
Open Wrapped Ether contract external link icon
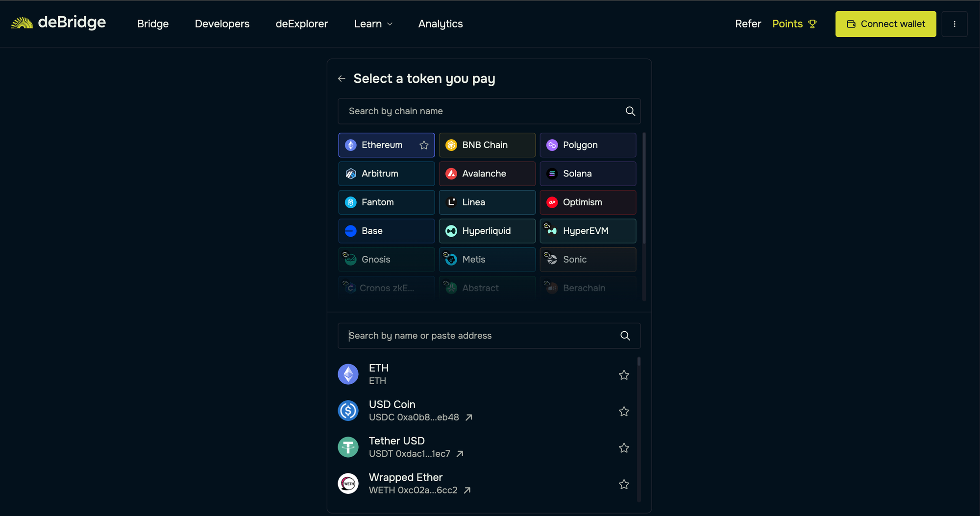467,490
